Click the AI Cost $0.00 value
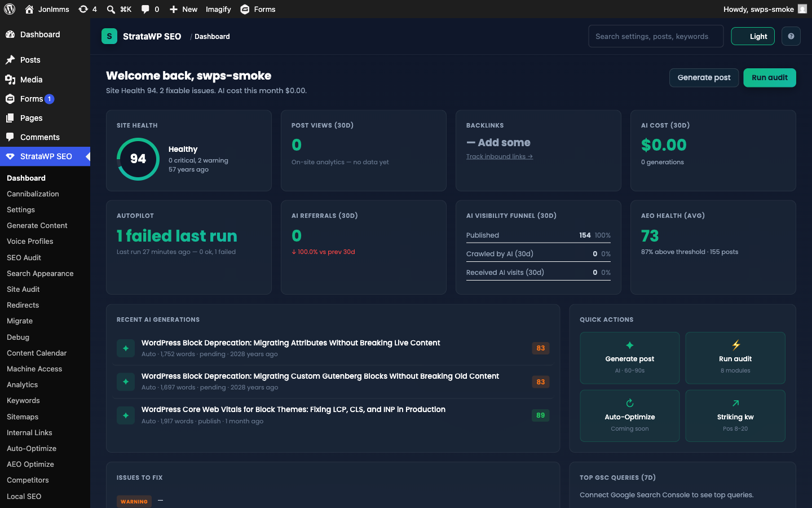812x508 pixels. 664,145
